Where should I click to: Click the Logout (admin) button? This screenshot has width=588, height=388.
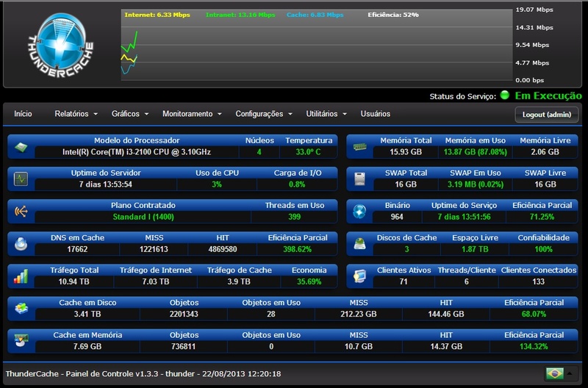[x=547, y=115]
